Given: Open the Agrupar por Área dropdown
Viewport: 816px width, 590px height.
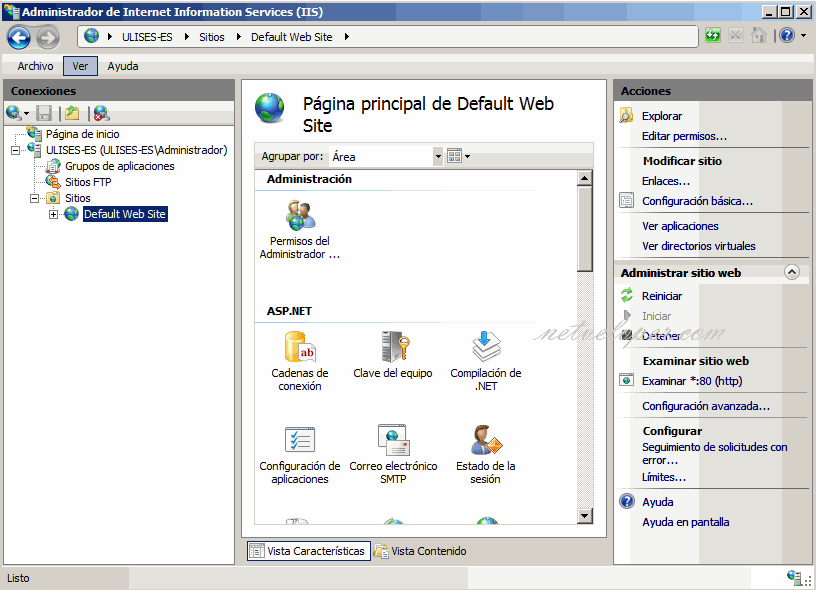Looking at the screenshot, I should pos(438,157).
